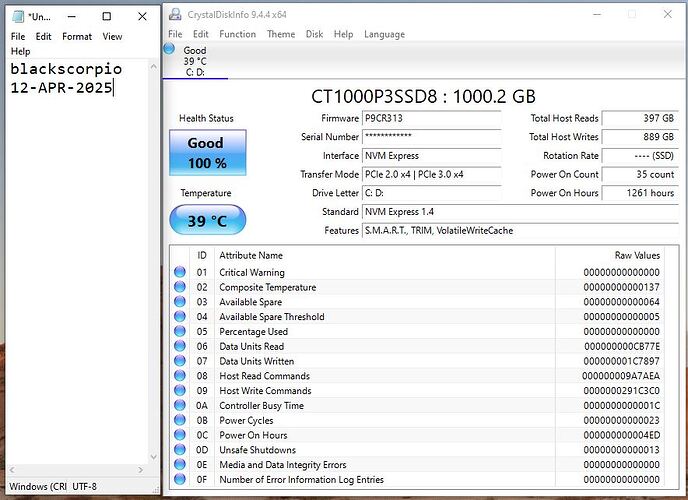This screenshot has height=500, width=688.
Task: Open Notepad Format menu
Action: tap(77, 36)
